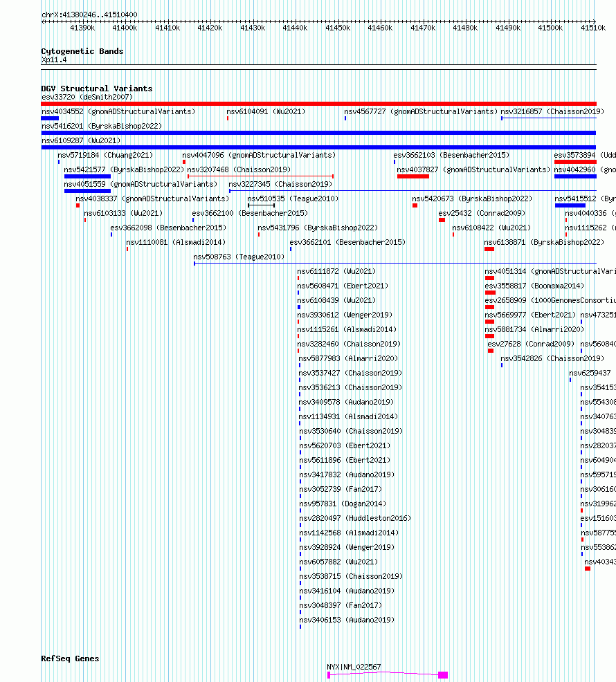
Task: Open nsv6138871 (ByrskaBishop2022) variant
Action: 544,242
